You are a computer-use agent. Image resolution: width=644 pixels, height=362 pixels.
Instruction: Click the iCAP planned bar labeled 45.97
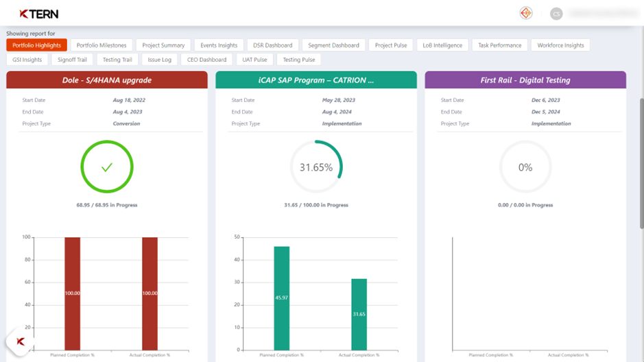(282, 298)
